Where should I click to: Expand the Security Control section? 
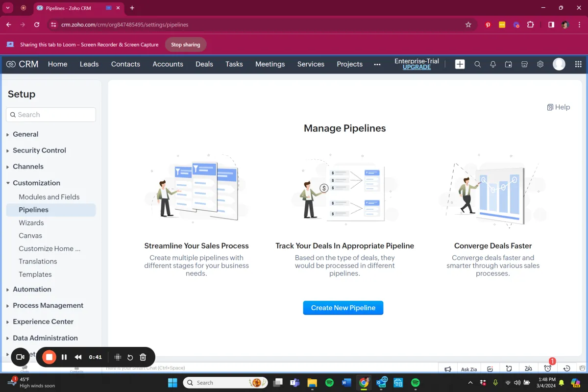39,150
